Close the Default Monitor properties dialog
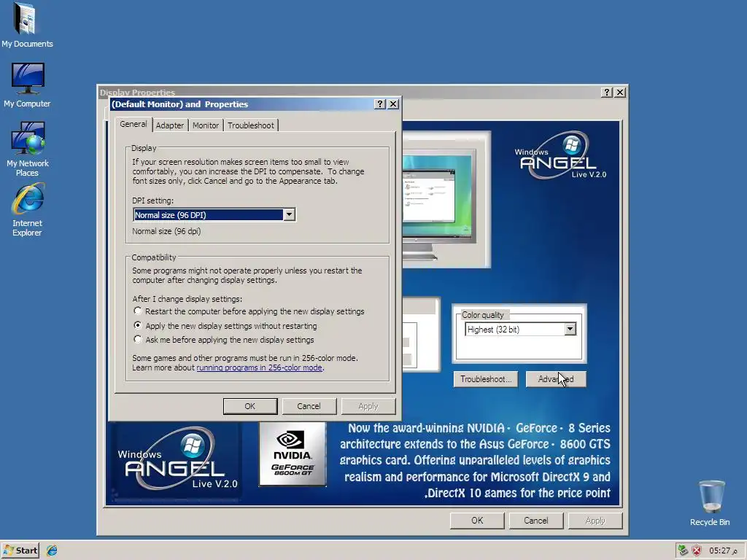The height and width of the screenshot is (560, 747). 393,104
